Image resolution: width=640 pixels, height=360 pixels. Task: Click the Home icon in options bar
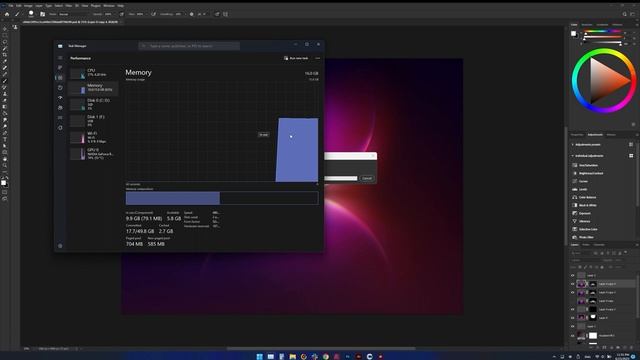pyautogui.click(x=7, y=14)
